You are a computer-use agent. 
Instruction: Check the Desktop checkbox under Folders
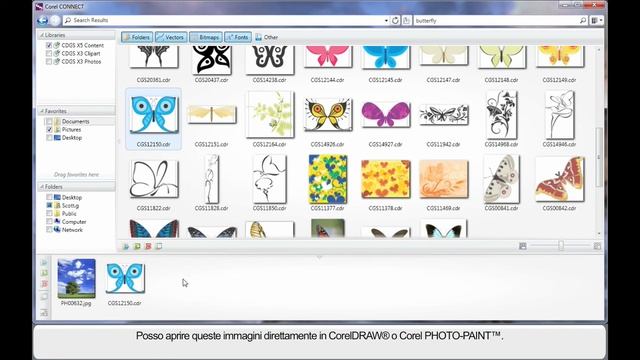[x=49, y=197]
